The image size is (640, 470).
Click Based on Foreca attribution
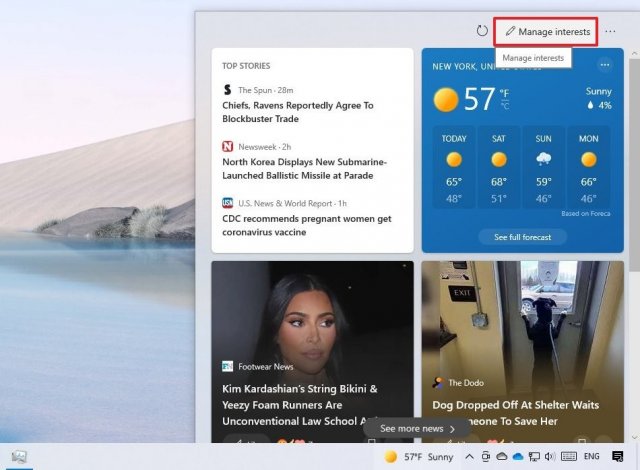(x=586, y=213)
